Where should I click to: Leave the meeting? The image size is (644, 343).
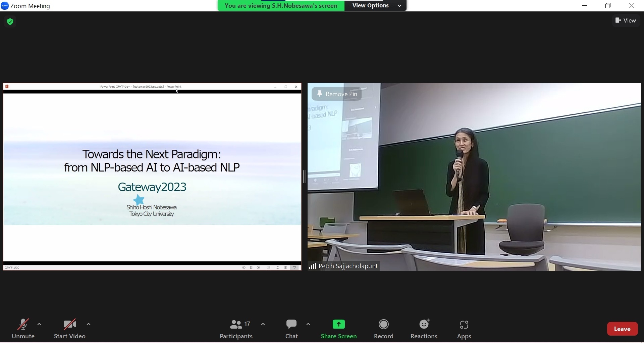tap(623, 329)
